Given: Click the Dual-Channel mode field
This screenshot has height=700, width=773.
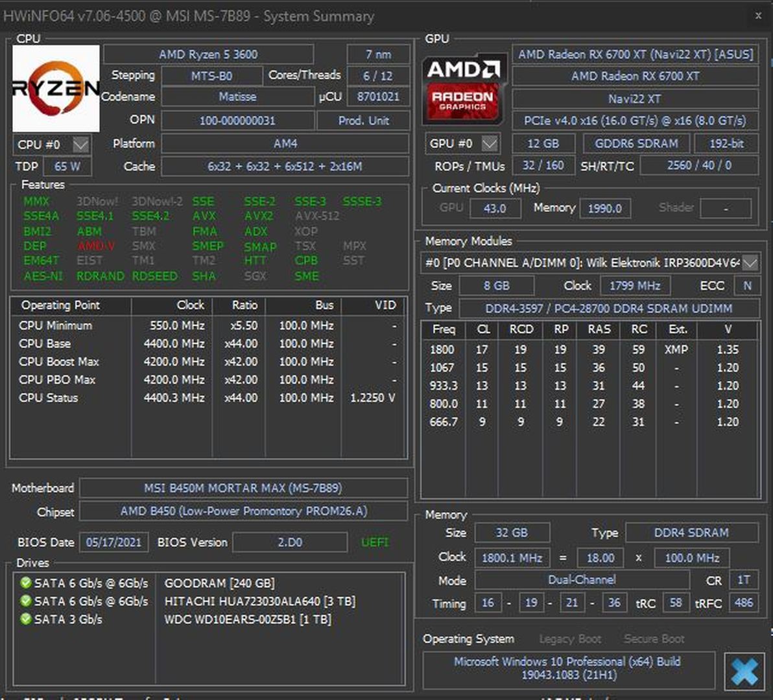Looking at the screenshot, I should click(x=582, y=580).
